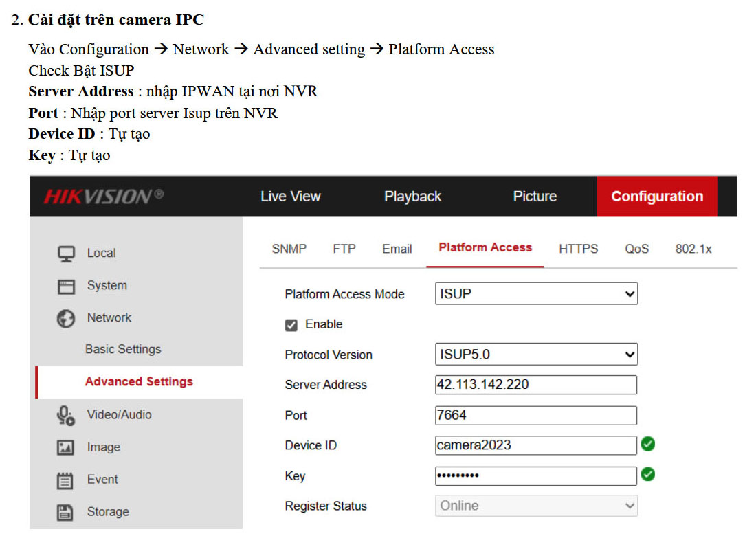
Task: Select the Local panel icon
Action: [x=66, y=253]
